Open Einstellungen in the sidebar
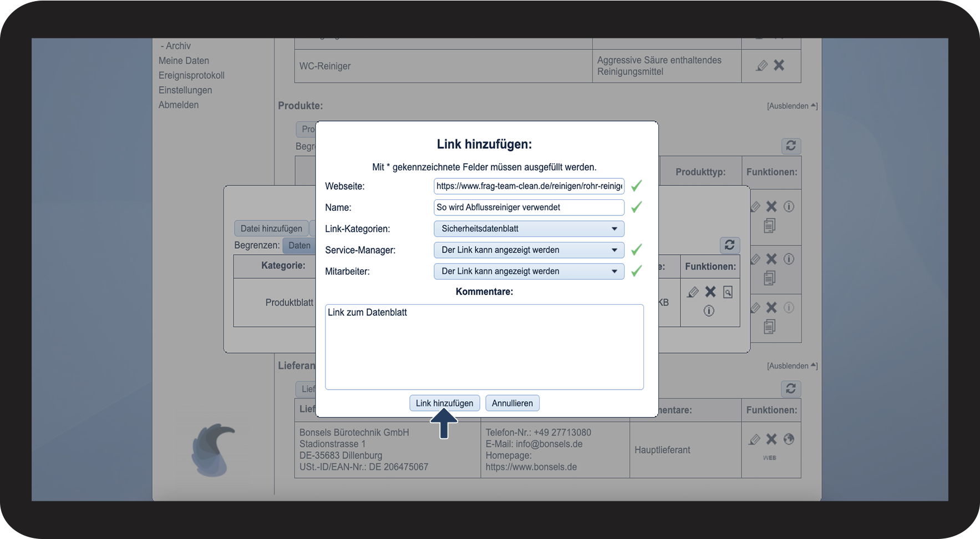Viewport: 980px width, 539px height. click(x=185, y=90)
